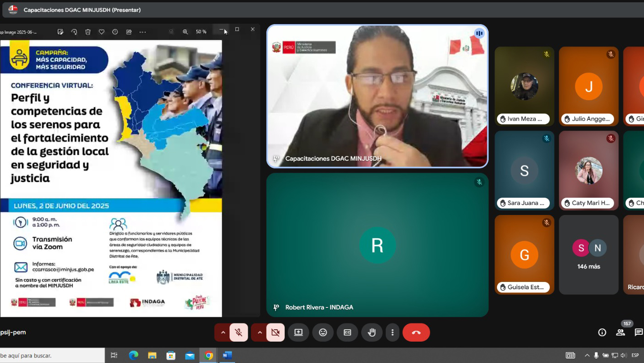The width and height of the screenshot is (644, 363).
Task: Switch to Microsoft Word on the taskbar
Action: pos(227,355)
